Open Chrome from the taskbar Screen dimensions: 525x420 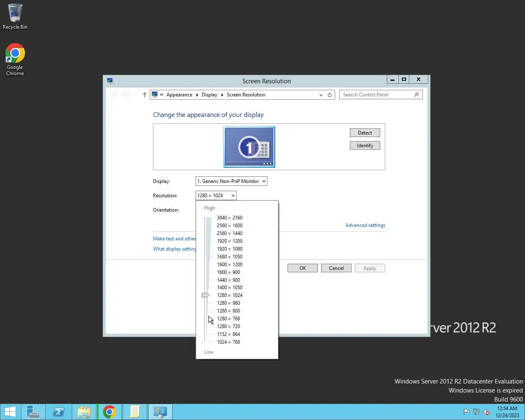click(109, 412)
